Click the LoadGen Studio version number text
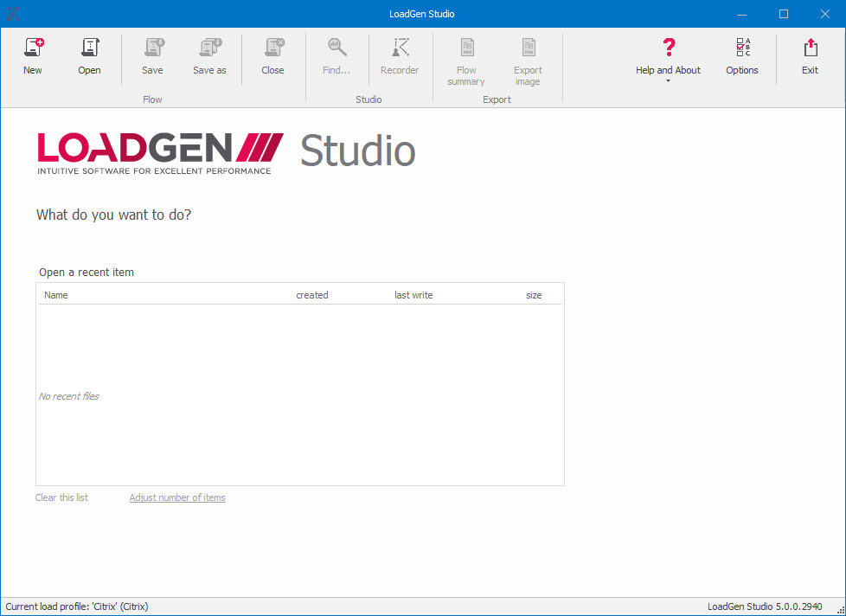 tap(765, 606)
